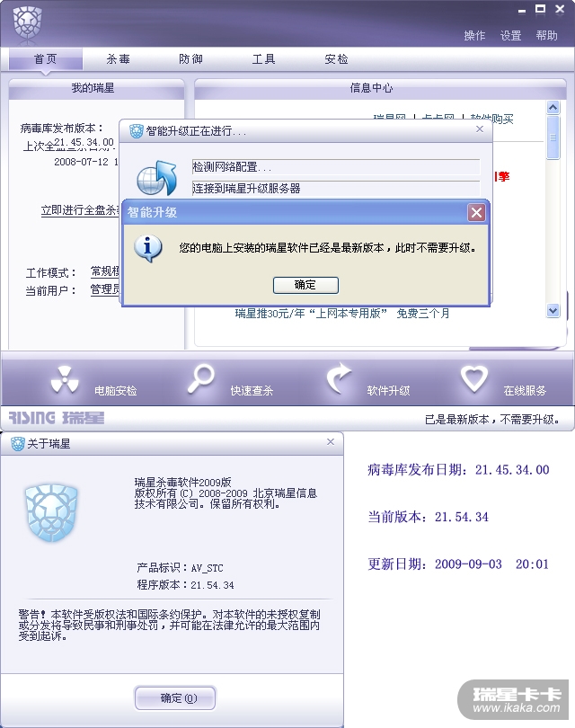Viewport: 575px width, 728px height.
Task: Click the 立即进行全盘杀毒 link
Action: point(80,210)
